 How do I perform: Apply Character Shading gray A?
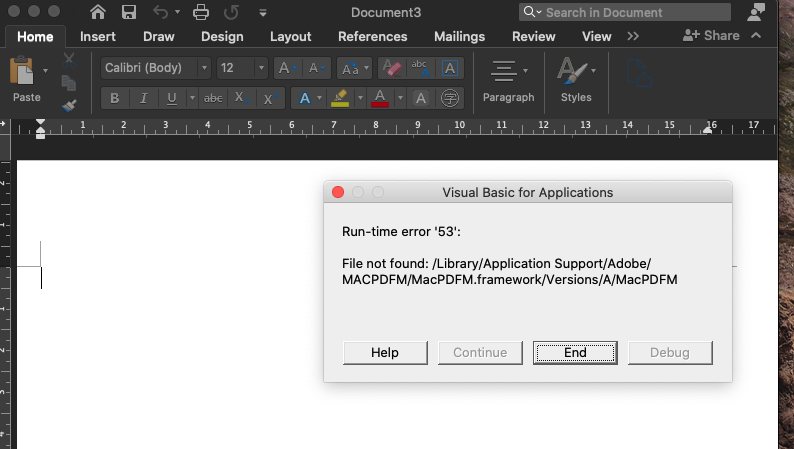point(421,98)
